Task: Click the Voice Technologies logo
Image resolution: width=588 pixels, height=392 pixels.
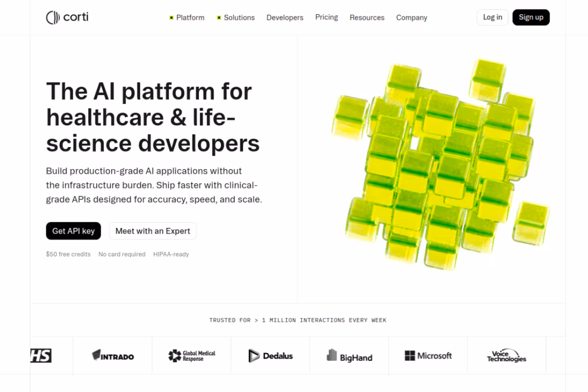Action: [507, 356]
